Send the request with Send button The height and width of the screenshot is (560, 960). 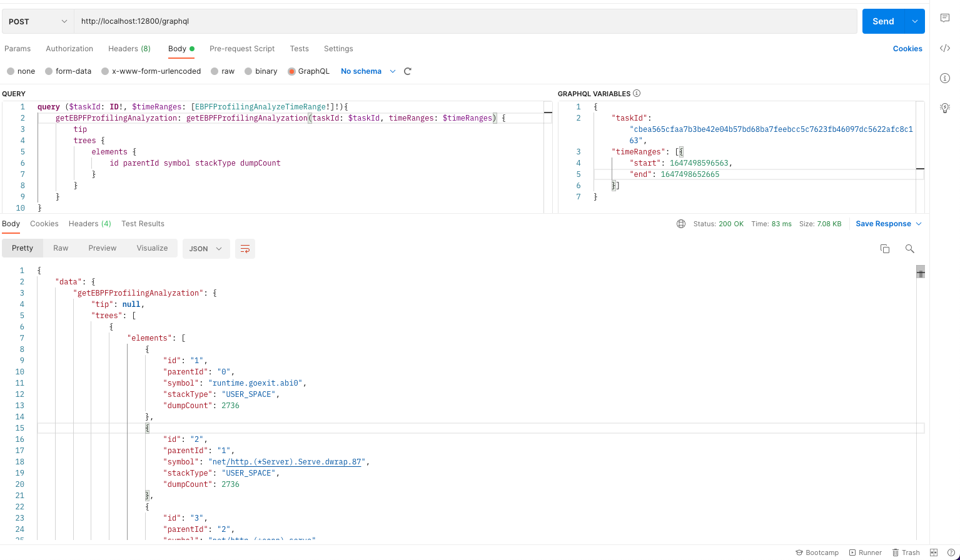pos(883,21)
